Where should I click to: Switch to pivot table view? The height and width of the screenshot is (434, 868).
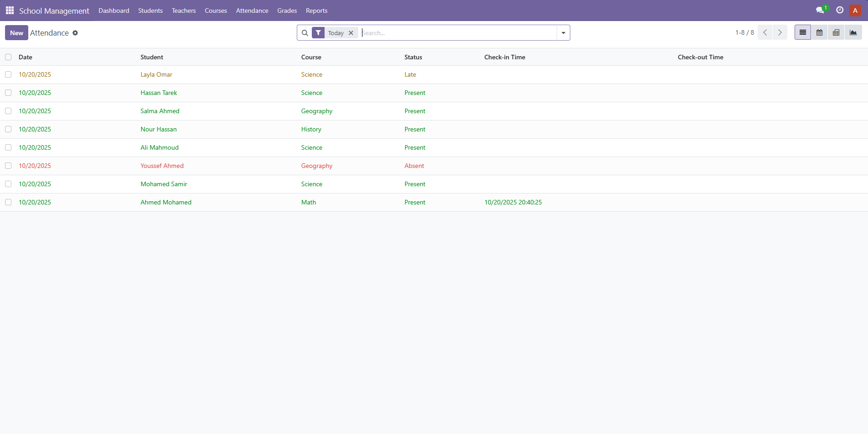(x=836, y=32)
